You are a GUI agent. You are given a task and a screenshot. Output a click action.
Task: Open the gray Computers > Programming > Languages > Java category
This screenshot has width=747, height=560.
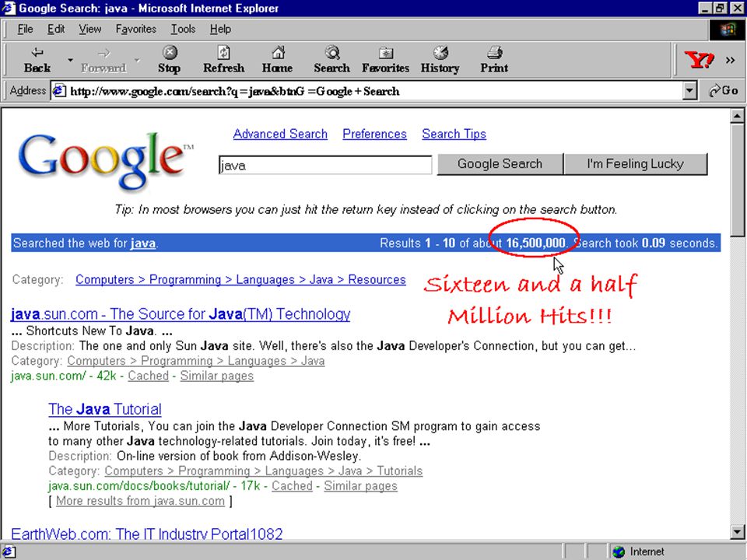pos(196,361)
